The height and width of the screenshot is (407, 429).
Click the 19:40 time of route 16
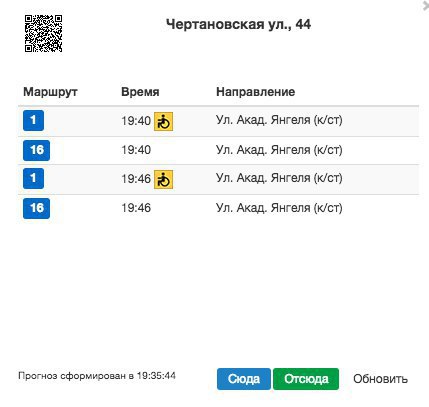[136, 150]
